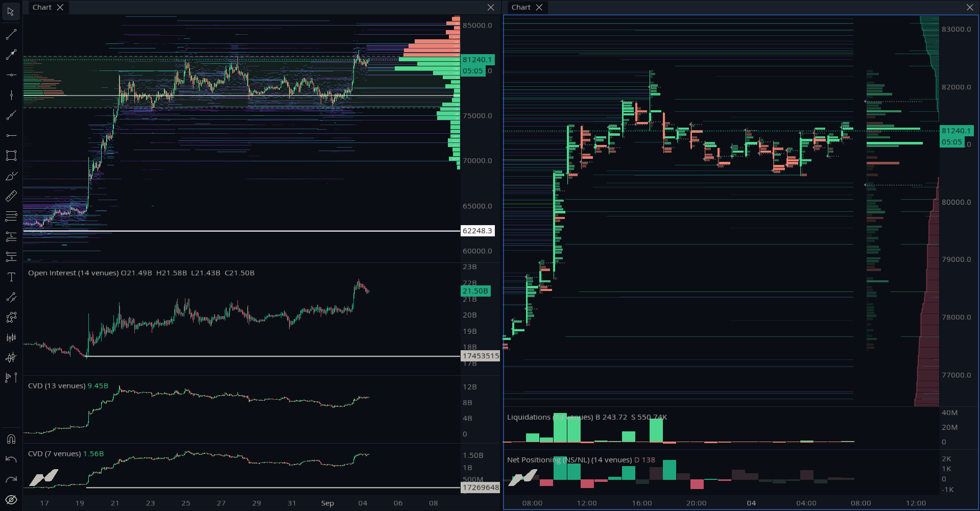Image resolution: width=980 pixels, height=511 pixels.
Task: Select the volume profile range tool
Action: pos(11,378)
